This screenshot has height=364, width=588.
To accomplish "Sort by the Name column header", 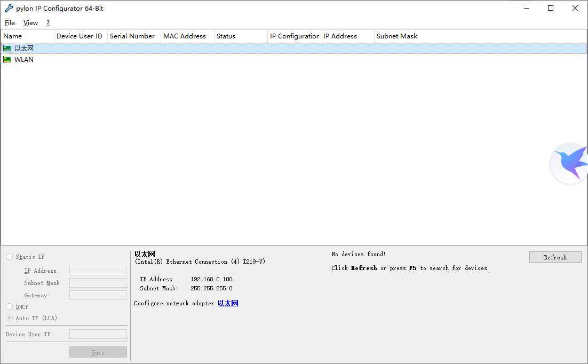I will click(27, 36).
